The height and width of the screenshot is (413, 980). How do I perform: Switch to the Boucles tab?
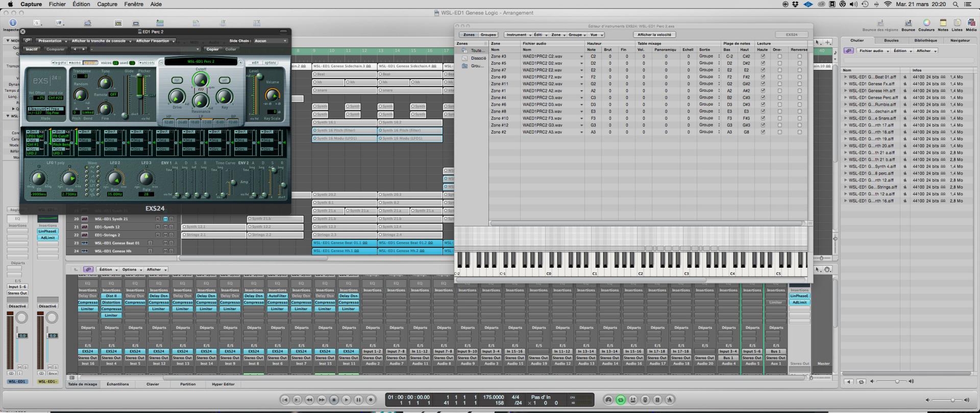click(x=891, y=40)
